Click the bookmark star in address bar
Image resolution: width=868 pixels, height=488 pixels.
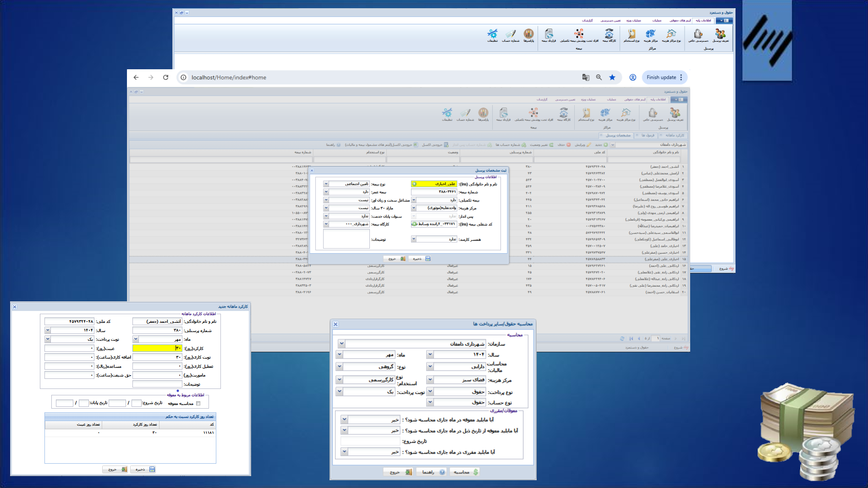[612, 78]
